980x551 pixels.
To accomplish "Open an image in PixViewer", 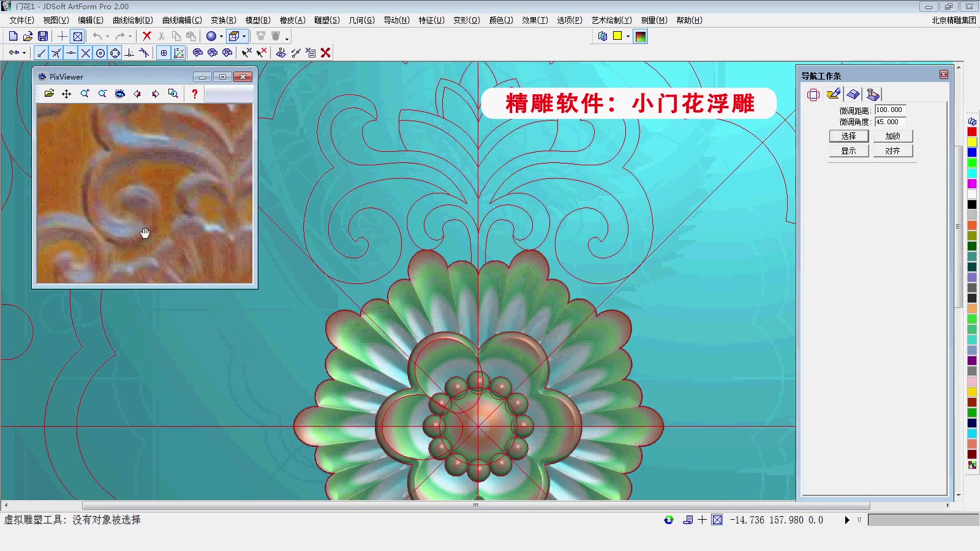I will 49,94.
